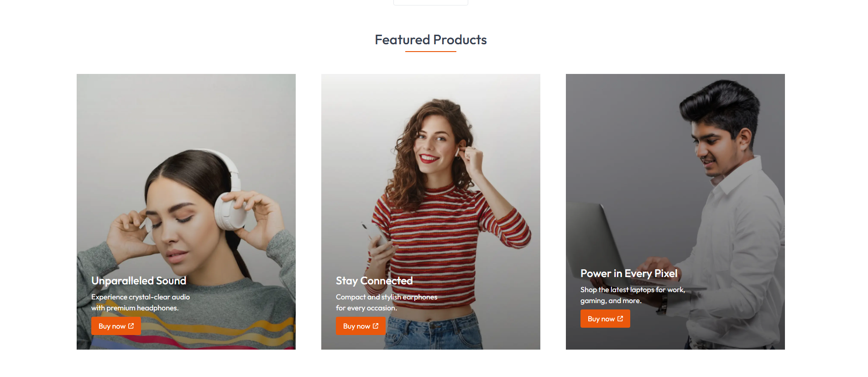This screenshot has height=377, width=868.
Task: Select the "Unparalleled Sound" card title
Action: pos(139,281)
